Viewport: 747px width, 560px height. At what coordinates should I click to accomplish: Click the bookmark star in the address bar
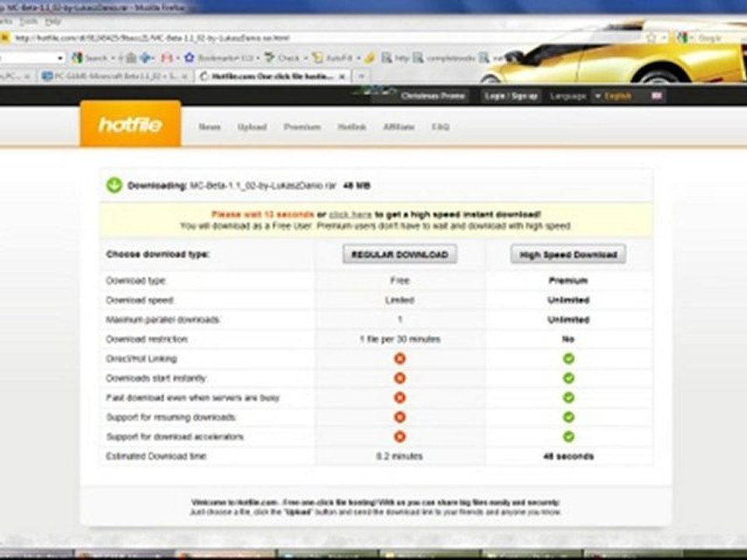[651, 37]
